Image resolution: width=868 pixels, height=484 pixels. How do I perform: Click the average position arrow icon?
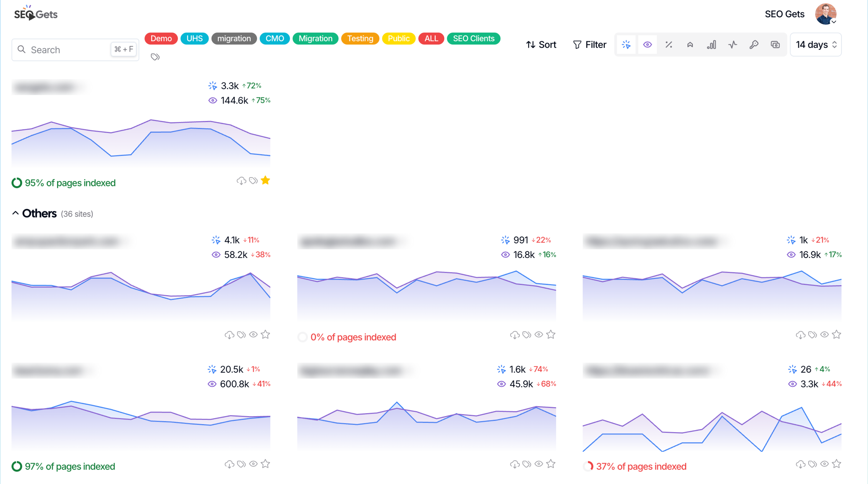[x=690, y=44]
